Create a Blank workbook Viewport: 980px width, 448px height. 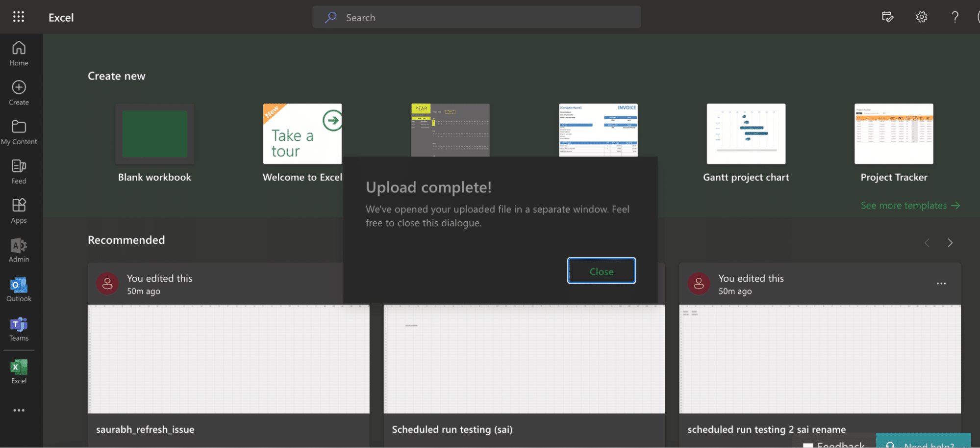click(x=154, y=134)
